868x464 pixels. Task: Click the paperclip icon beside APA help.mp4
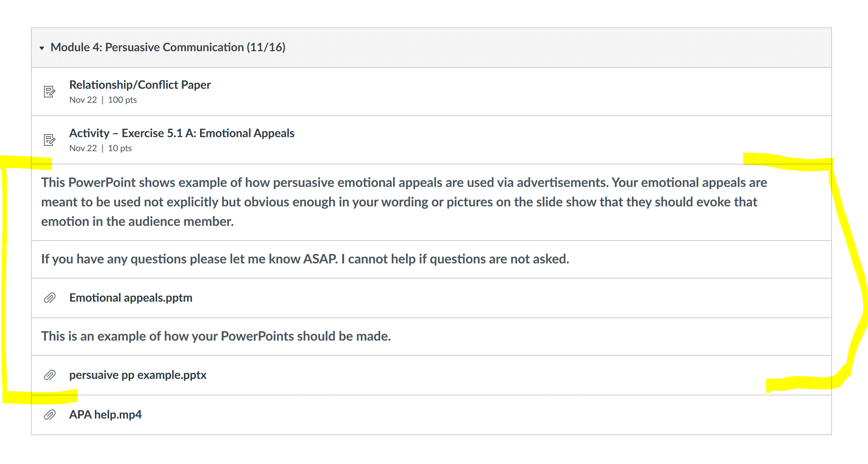pyautogui.click(x=50, y=415)
